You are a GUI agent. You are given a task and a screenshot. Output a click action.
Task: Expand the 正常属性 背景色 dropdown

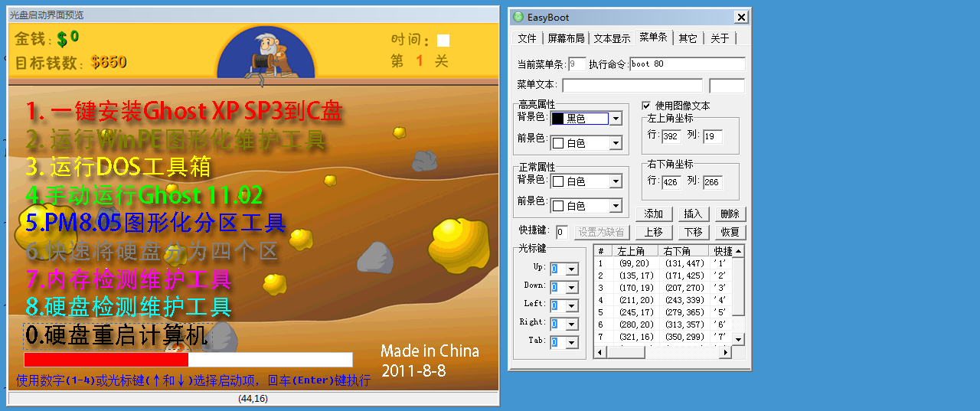(x=616, y=181)
